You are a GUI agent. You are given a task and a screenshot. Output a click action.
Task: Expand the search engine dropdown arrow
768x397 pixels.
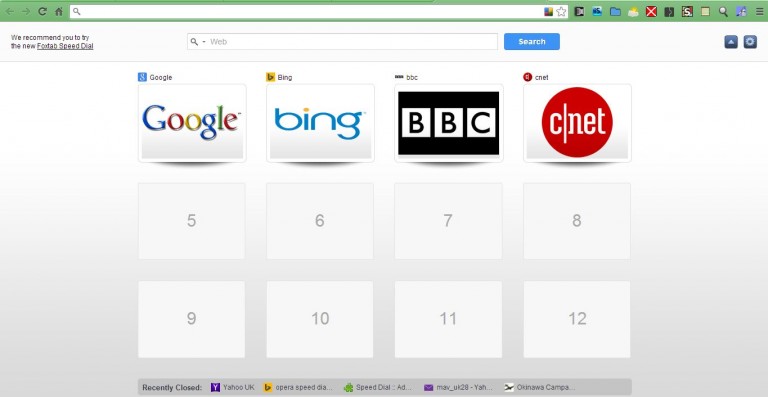coord(204,42)
